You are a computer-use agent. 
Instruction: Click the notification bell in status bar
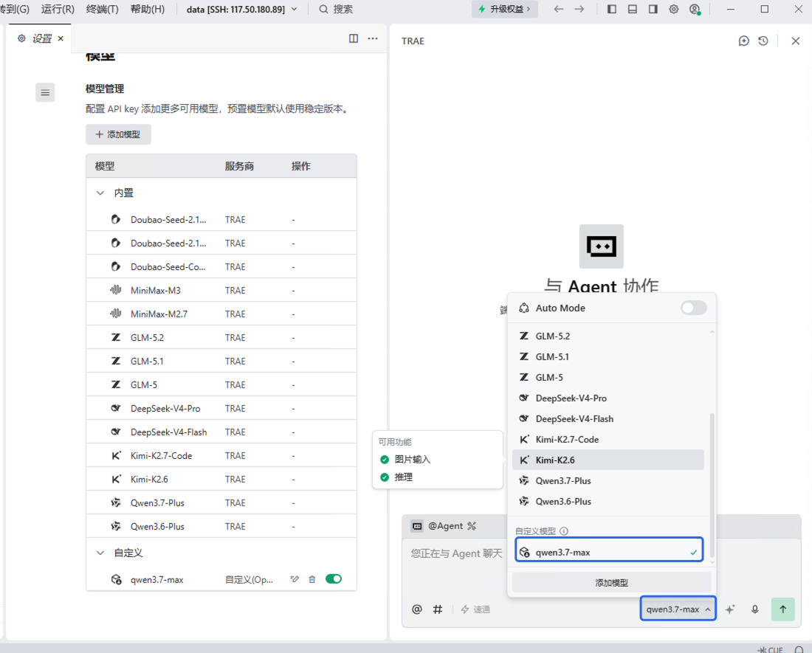(799, 649)
